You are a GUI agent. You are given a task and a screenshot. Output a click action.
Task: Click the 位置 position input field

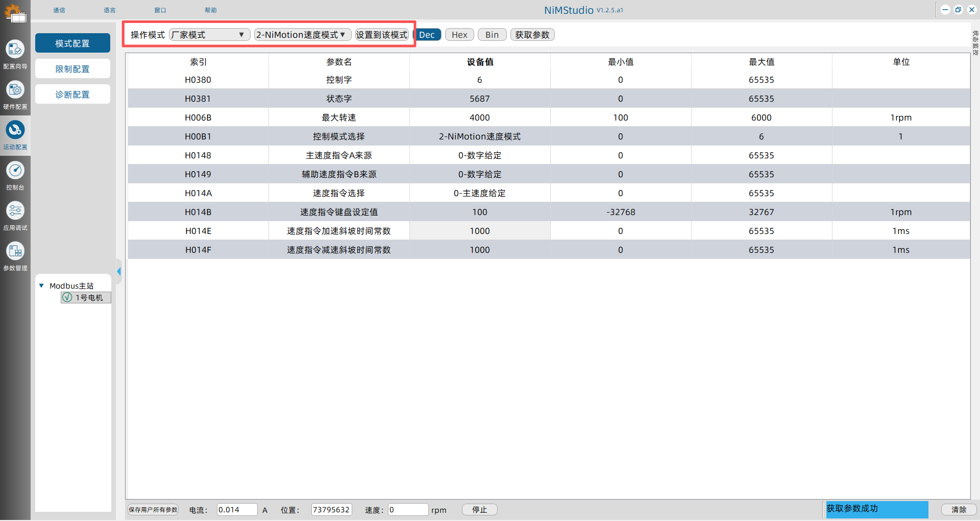coord(332,510)
